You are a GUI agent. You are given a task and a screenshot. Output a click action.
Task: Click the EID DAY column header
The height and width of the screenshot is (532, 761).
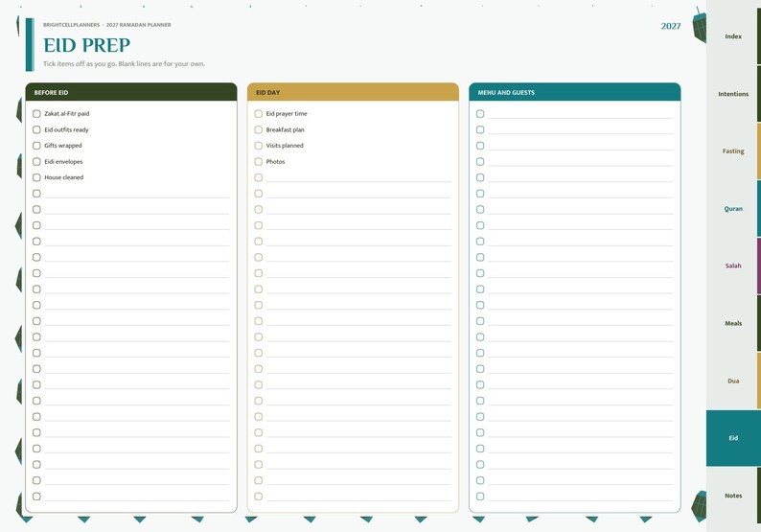point(353,92)
